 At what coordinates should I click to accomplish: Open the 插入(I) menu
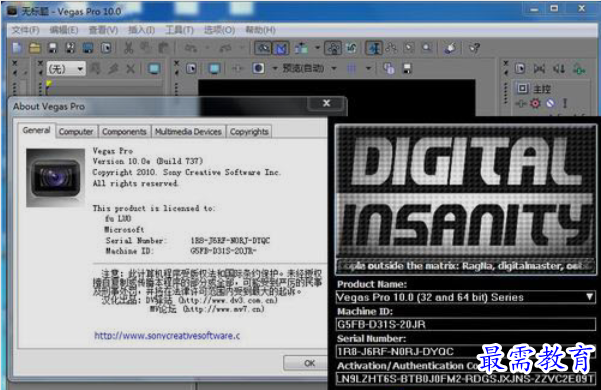141,30
